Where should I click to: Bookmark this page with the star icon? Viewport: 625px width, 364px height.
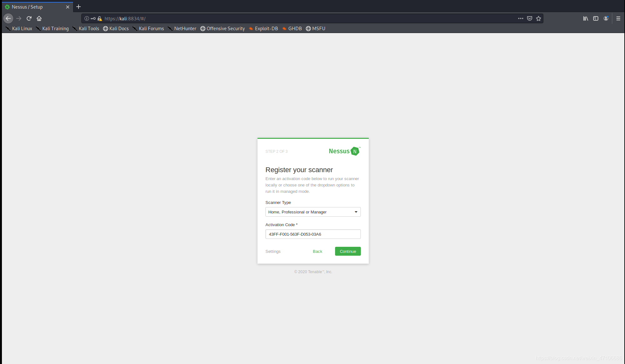click(x=539, y=18)
